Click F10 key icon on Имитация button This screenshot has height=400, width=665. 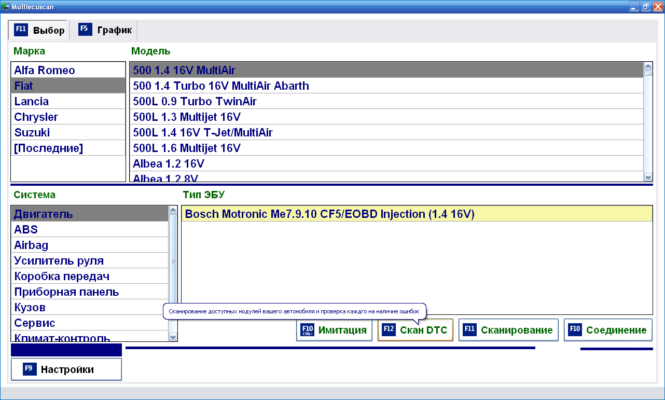(x=307, y=330)
